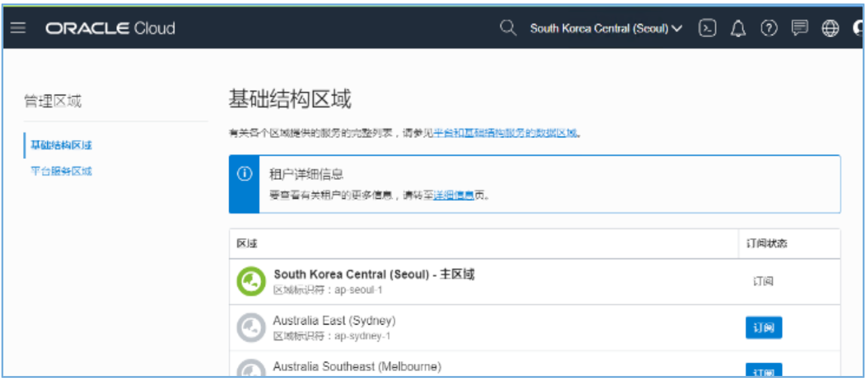This screenshot has height=380, width=868.
Task: Click the 订阅 status text for Seoul
Action: pyautogui.click(x=763, y=281)
